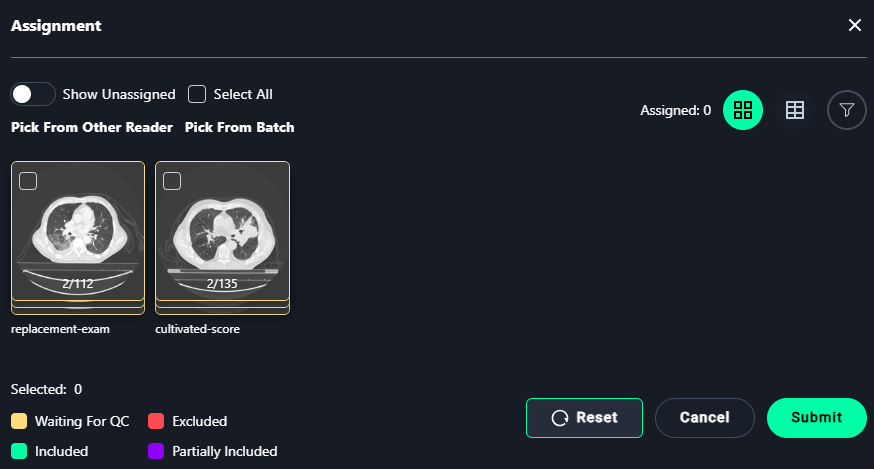Click the yellow Waiting For QC swatch
874x469 pixels.
[19, 421]
